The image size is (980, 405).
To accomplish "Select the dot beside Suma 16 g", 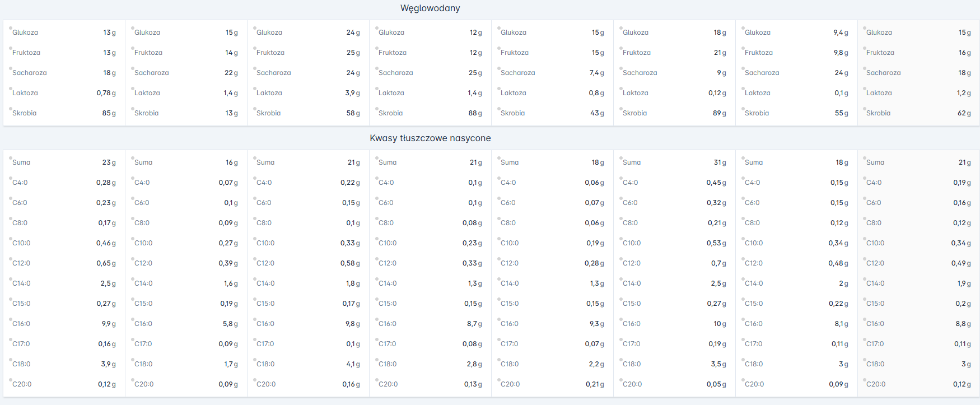I will tap(132, 157).
